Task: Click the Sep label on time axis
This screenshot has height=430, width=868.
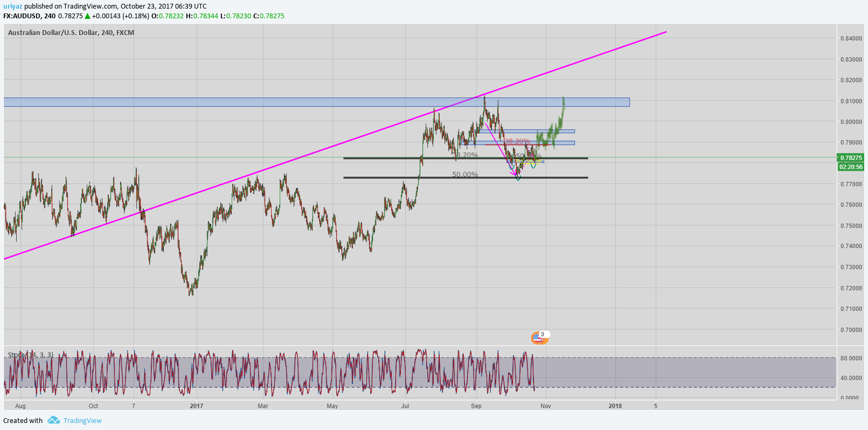Action: [476, 406]
